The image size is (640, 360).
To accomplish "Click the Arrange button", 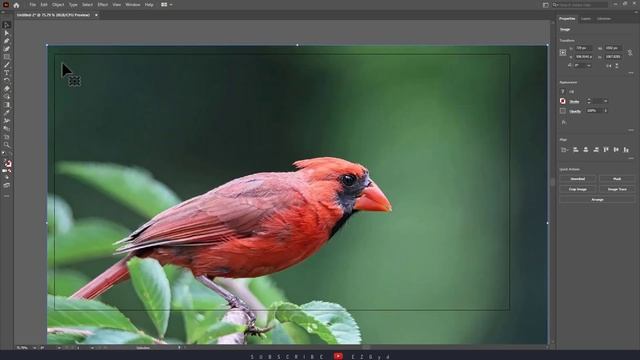I will tap(597, 200).
